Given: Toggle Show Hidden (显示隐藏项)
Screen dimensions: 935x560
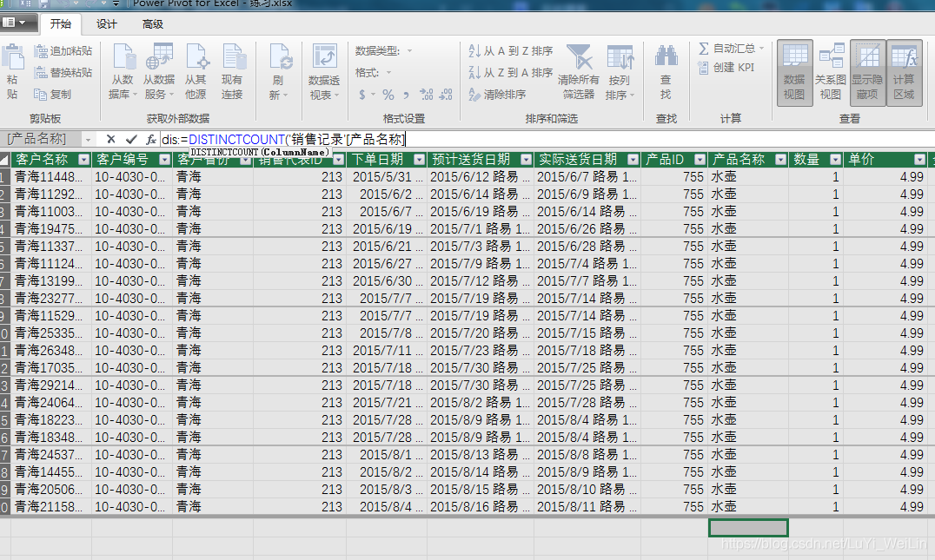Looking at the screenshot, I should 867,73.
